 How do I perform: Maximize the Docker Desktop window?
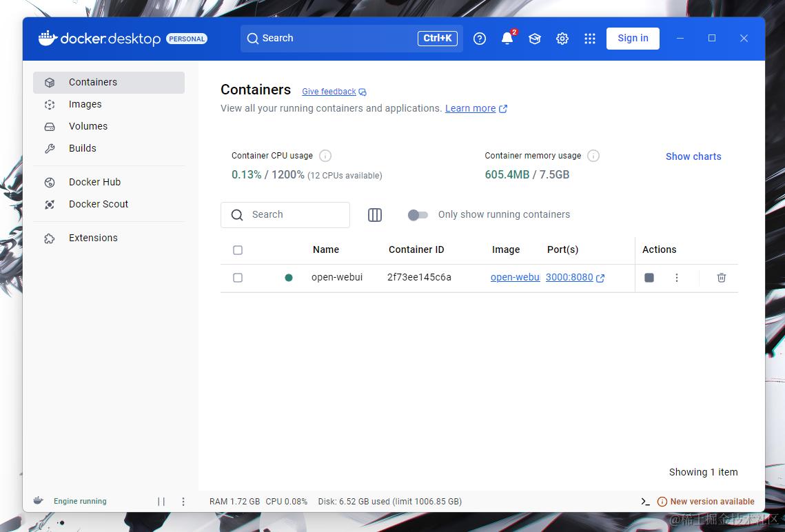pos(712,39)
